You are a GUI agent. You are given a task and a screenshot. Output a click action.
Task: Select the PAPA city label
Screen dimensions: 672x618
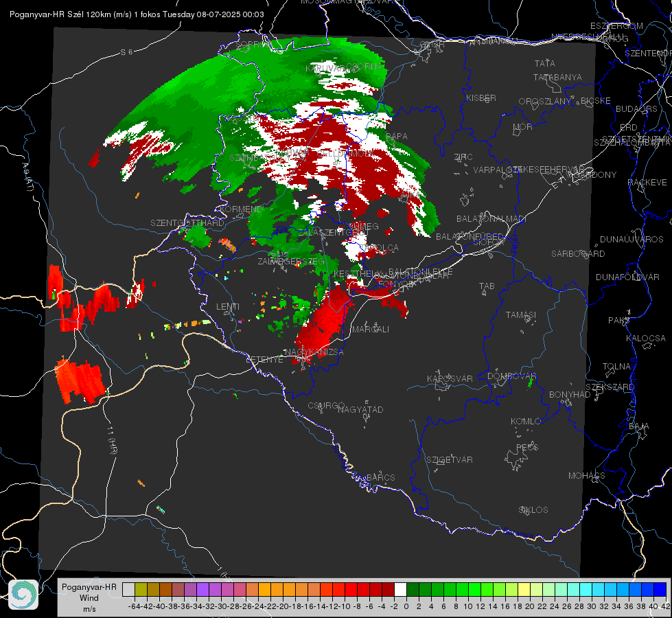click(397, 136)
